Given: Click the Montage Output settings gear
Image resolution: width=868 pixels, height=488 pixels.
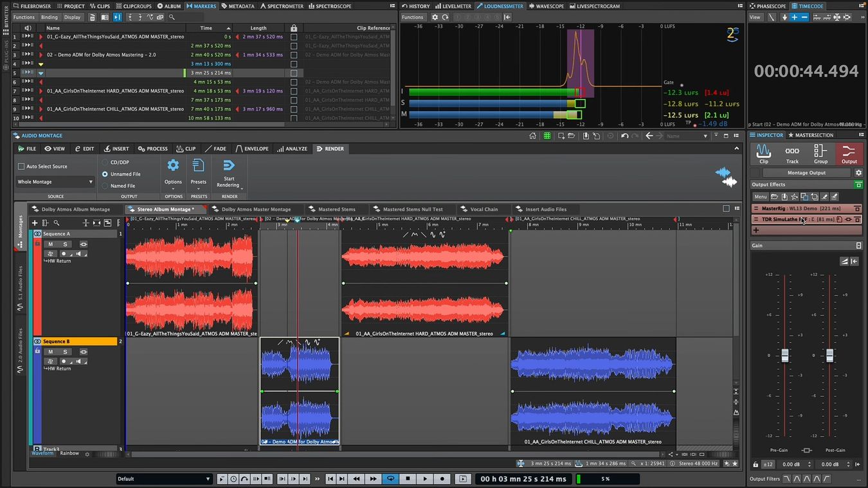Looking at the screenshot, I should pos(859,172).
